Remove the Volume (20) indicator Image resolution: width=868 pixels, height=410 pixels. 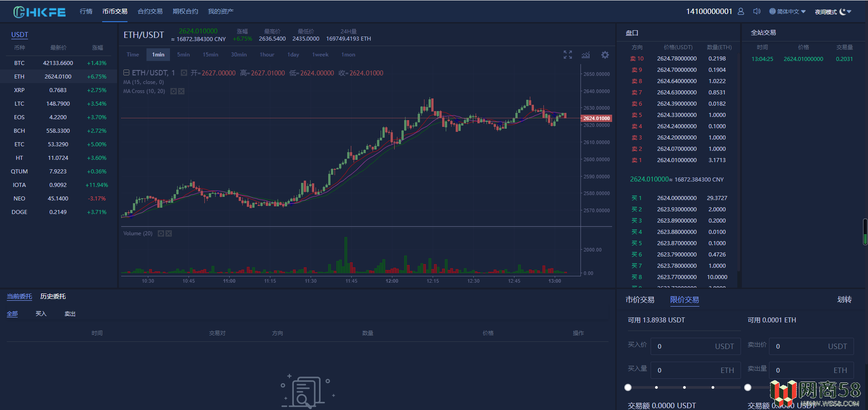tap(169, 233)
